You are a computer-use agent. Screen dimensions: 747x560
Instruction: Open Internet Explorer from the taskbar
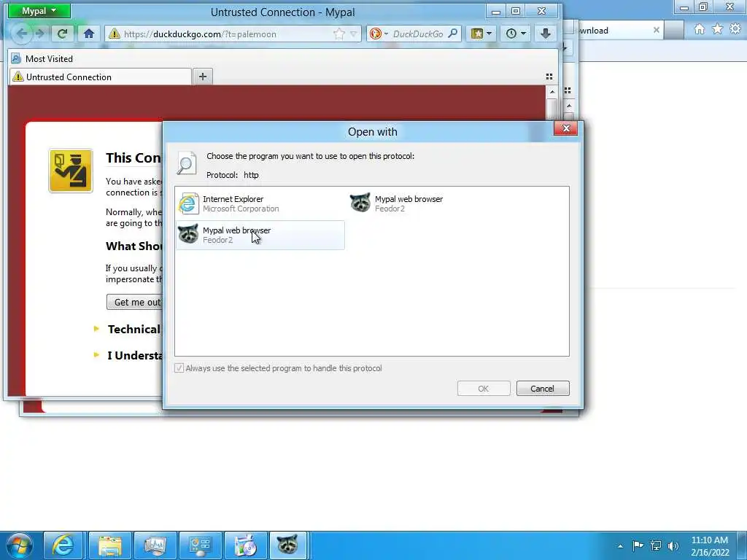coord(63,545)
